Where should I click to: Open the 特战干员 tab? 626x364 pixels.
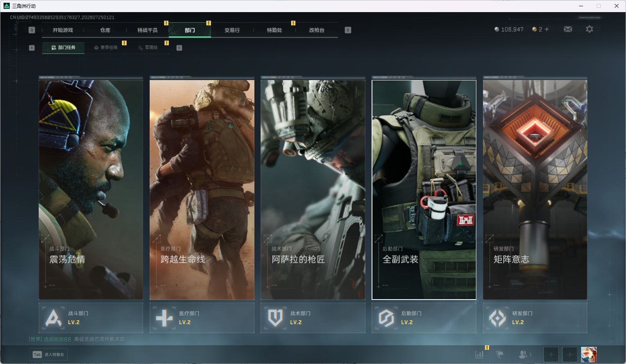tap(147, 30)
